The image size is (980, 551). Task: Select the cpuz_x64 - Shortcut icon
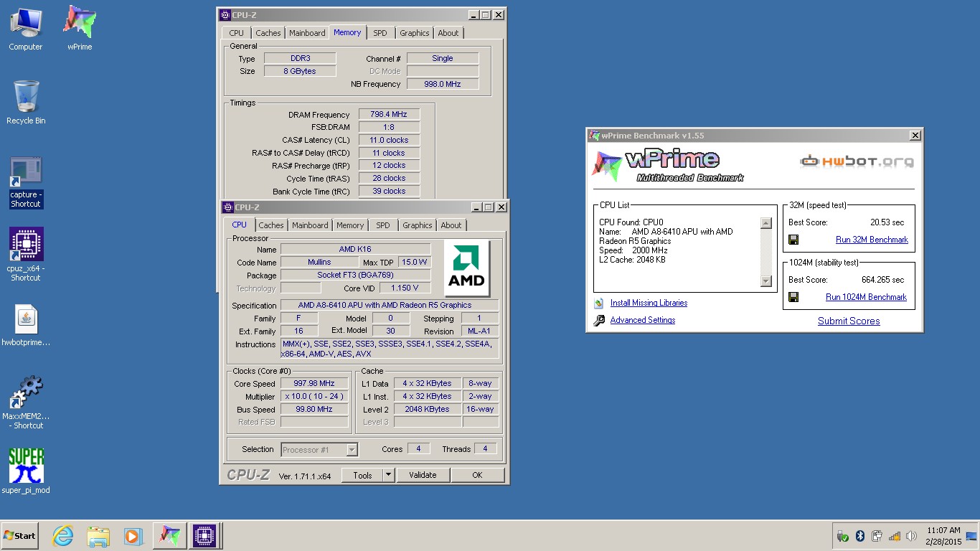coord(26,254)
